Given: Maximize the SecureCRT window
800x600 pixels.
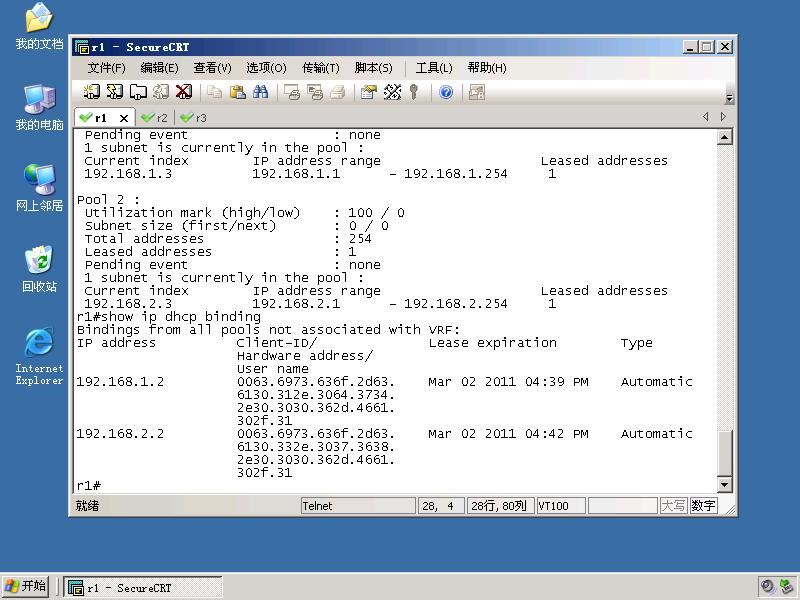Looking at the screenshot, I should [707, 47].
